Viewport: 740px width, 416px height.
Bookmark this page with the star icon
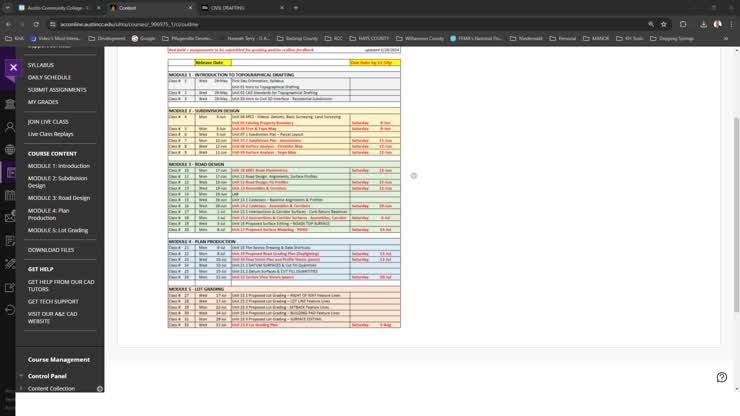[x=664, y=24]
